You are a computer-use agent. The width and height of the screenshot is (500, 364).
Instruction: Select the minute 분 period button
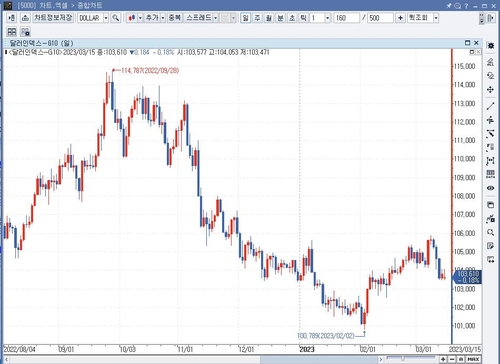tap(281, 18)
